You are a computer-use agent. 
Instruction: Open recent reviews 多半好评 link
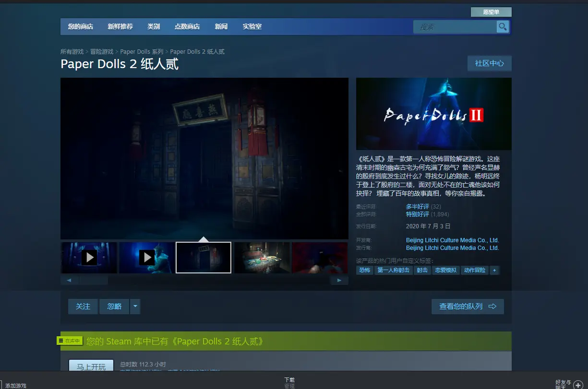418,207
